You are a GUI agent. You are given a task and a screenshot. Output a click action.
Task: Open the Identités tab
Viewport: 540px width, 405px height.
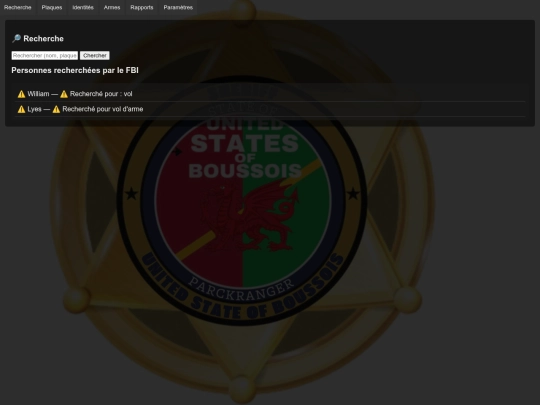click(x=83, y=8)
